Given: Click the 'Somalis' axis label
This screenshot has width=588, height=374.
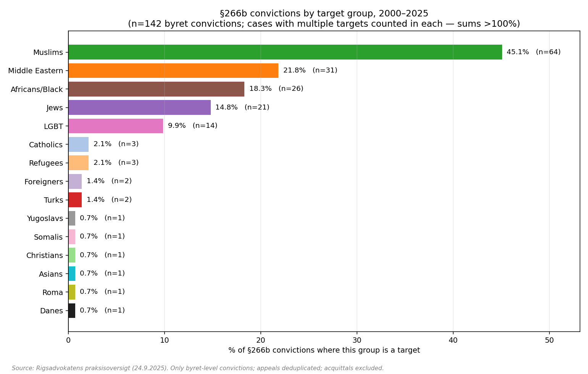Looking at the screenshot, I should pyautogui.click(x=48, y=237).
